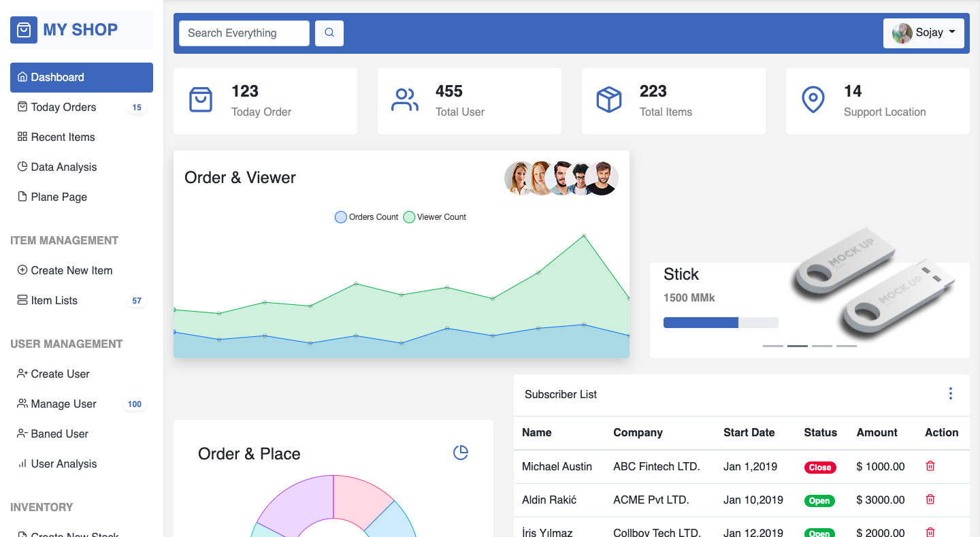980x537 pixels.
Task: Click the Today Order shopping bag icon
Action: click(x=201, y=100)
